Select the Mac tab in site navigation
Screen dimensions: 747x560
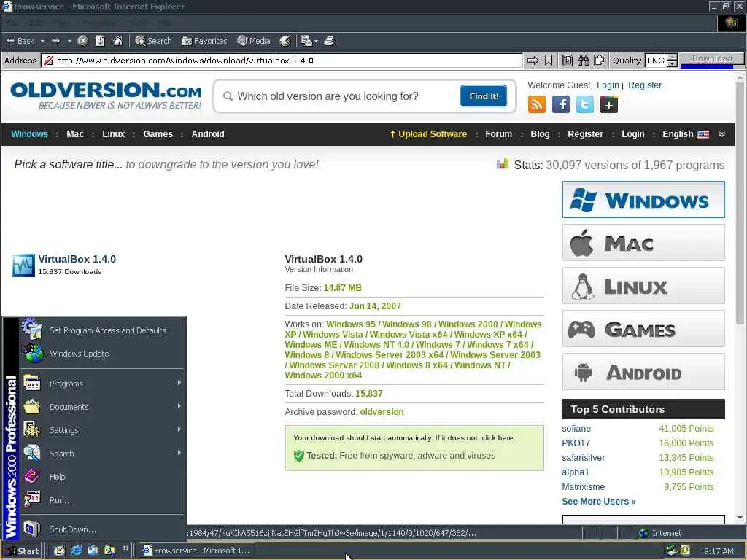(x=75, y=134)
